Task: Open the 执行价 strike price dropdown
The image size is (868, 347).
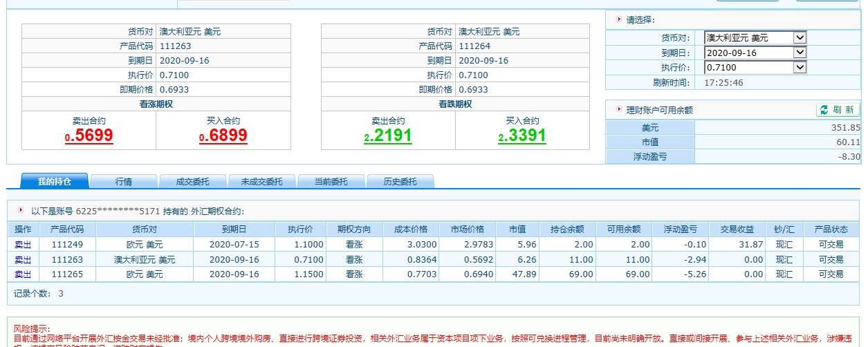Action: pos(755,67)
